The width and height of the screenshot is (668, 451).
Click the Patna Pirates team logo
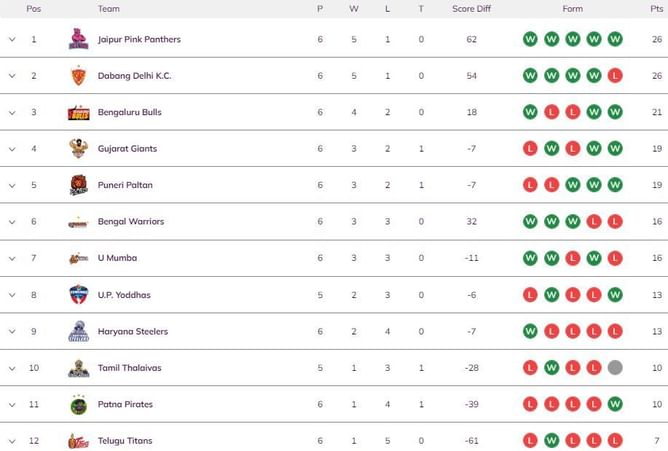click(78, 405)
